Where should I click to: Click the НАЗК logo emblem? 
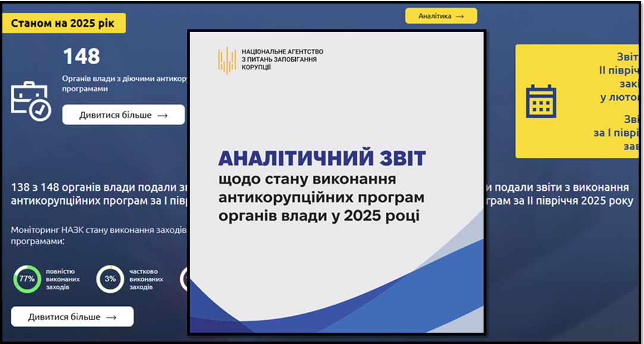pos(227,60)
